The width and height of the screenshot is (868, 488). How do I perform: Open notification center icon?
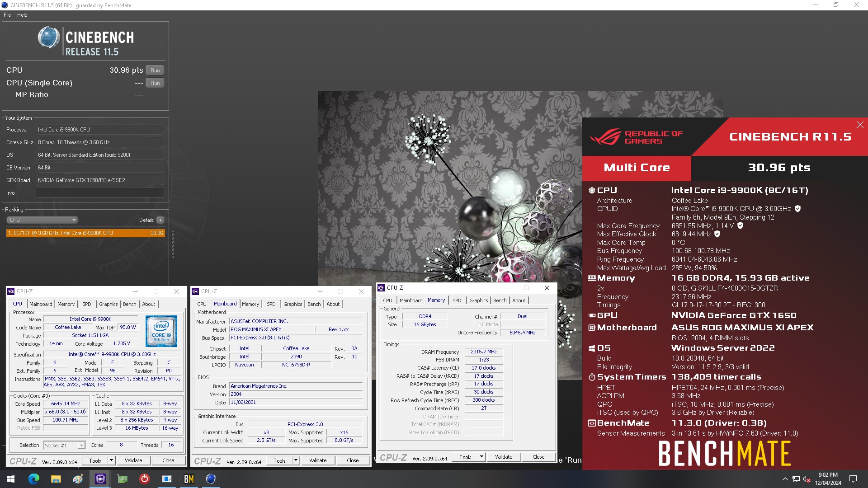pos(853,479)
